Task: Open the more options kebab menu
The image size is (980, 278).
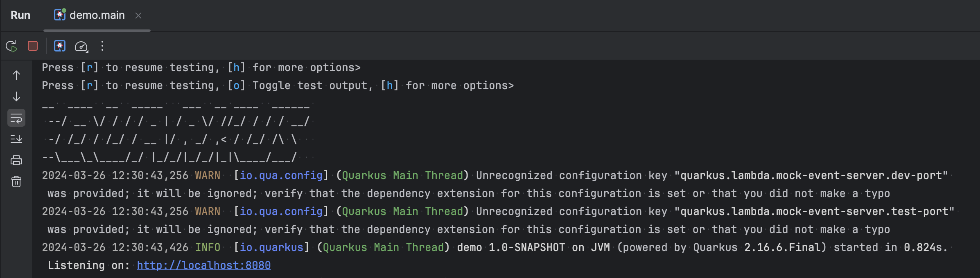Action: 102,46
